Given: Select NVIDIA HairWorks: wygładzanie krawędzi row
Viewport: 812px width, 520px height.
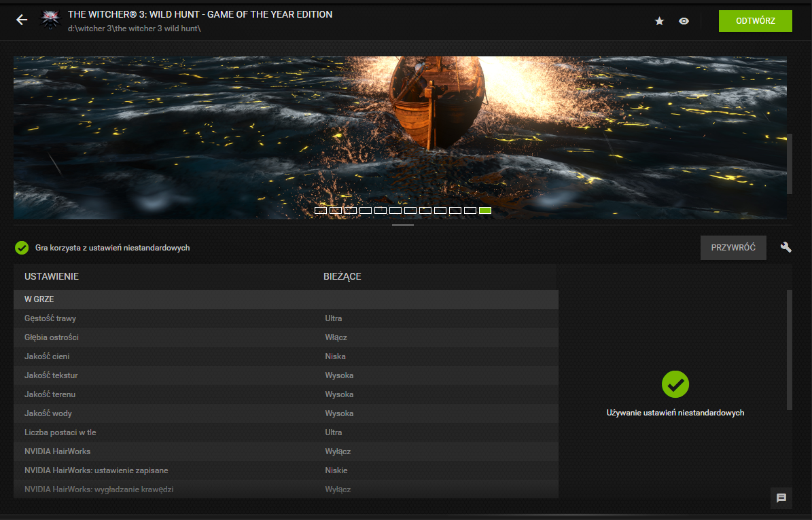Looking at the screenshot, I should tap(286, 489).
